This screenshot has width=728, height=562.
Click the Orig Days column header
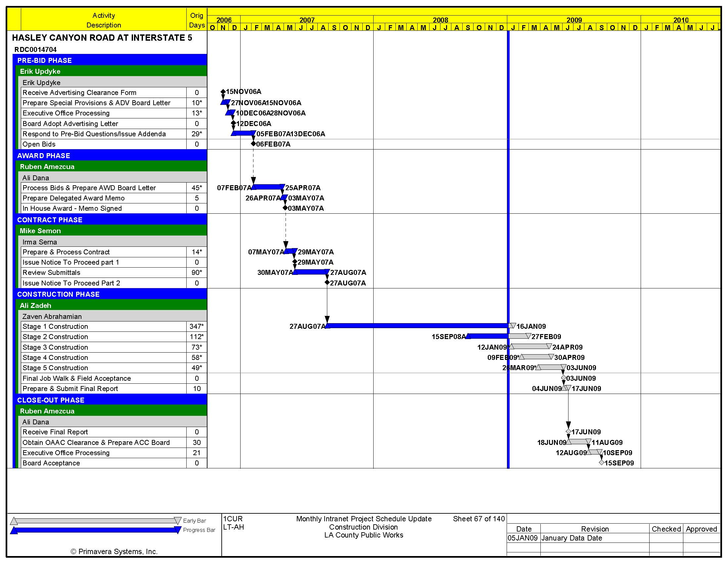(x=197, y=20)
